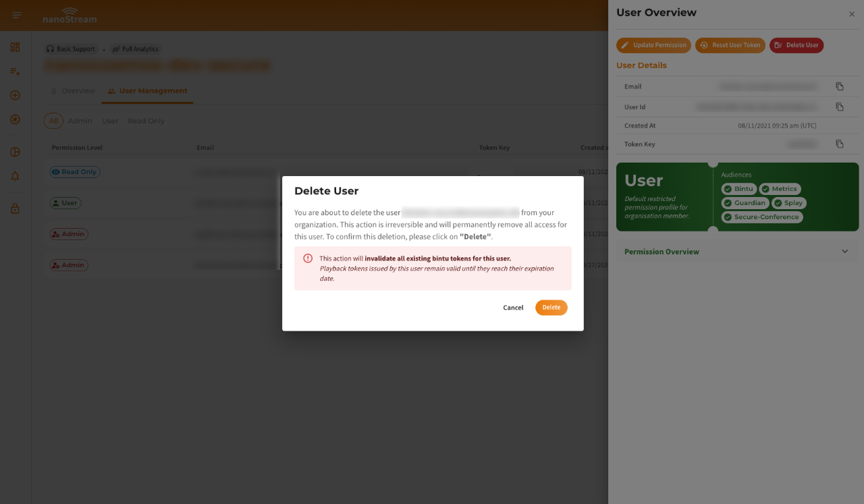Select the second Admin row badge
This screenshot has width=864, height=504.
pos(69,265)
